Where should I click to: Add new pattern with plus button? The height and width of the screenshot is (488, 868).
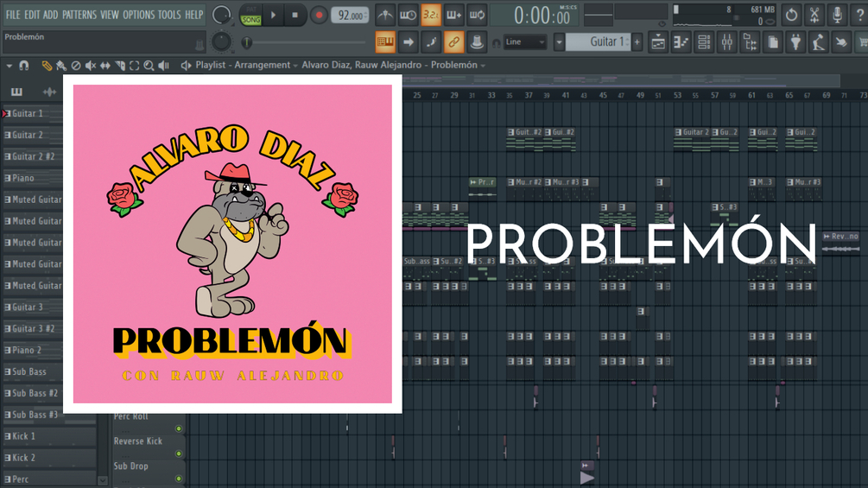[637, 42]
